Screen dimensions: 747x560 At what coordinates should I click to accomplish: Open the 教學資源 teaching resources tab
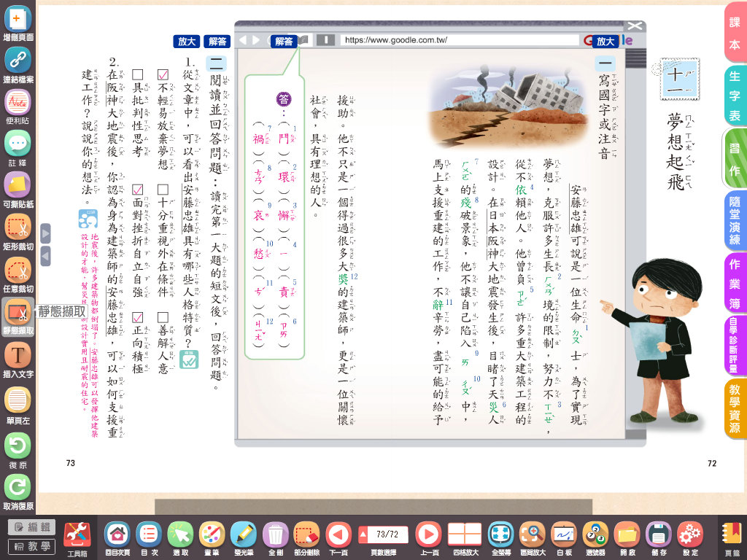[735, 408]
